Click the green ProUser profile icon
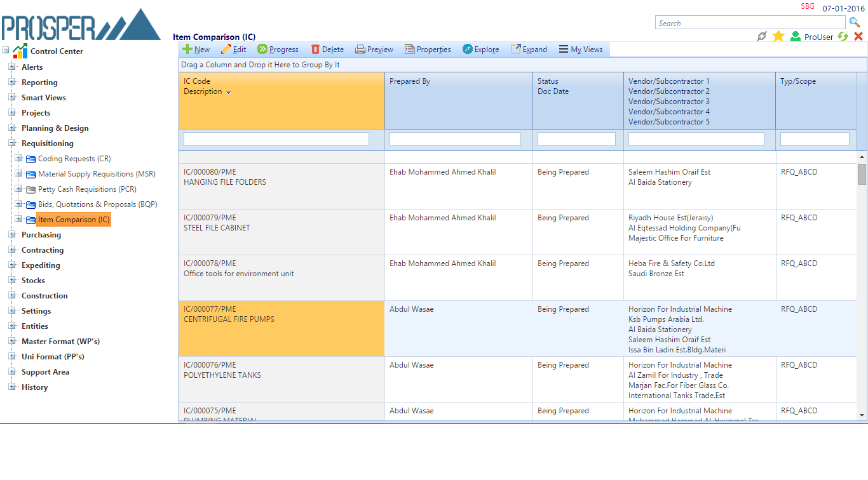The width and height of the screenshot is (868, 480). [796, 37]
